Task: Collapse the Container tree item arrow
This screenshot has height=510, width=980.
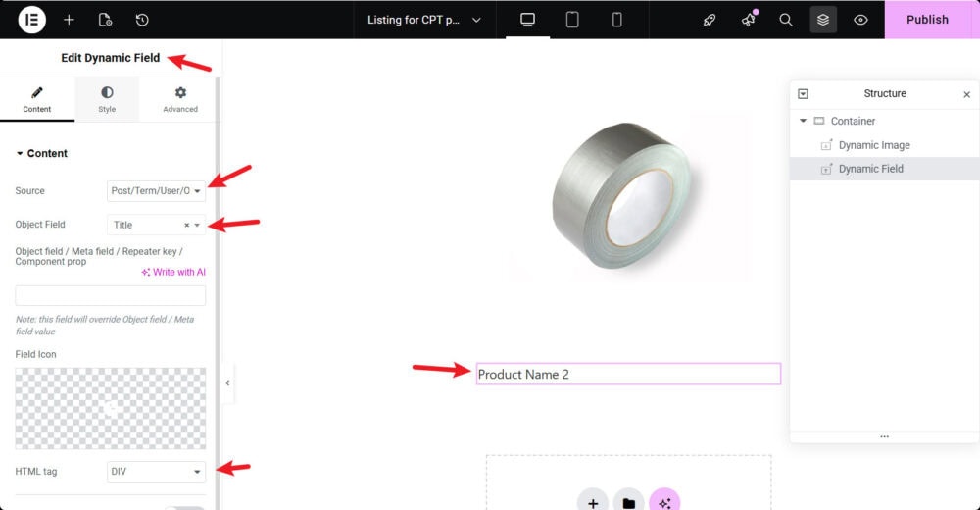Action: coord(804,121)
